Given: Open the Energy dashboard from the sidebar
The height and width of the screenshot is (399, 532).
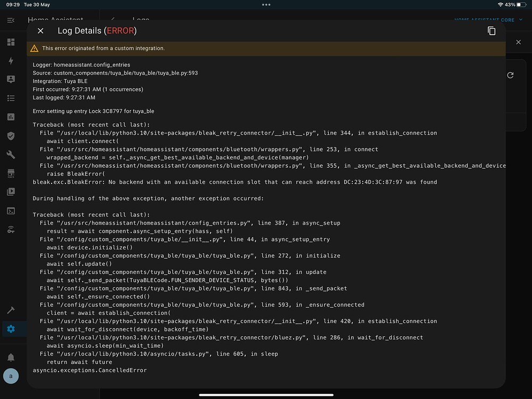Looking at the screenshot, I should coord(11,60).
